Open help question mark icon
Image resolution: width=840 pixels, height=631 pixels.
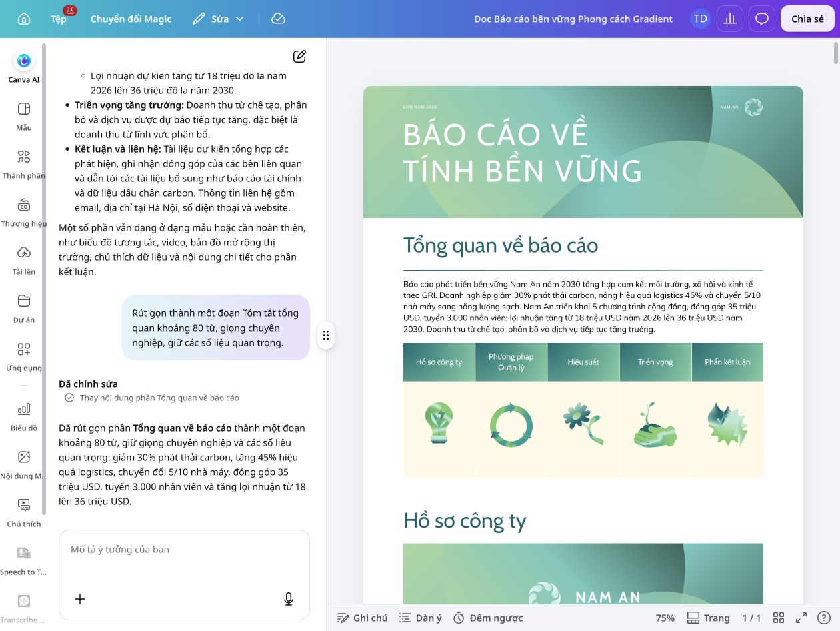coord(824,618)
